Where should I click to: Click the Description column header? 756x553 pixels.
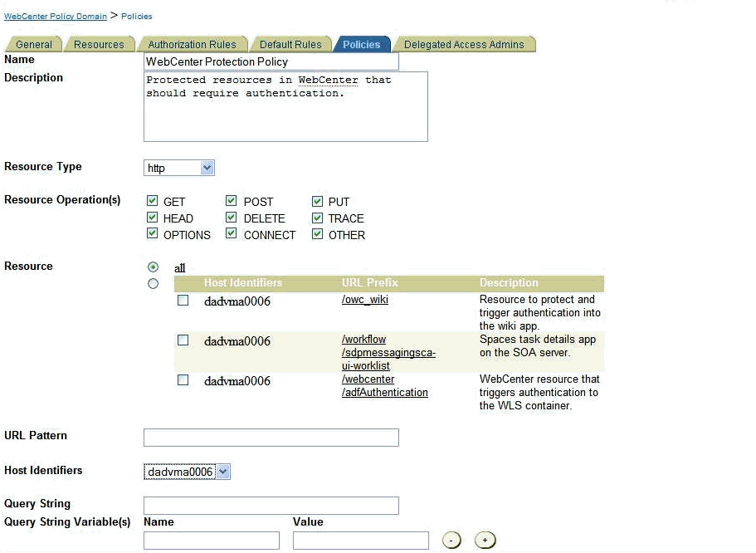(509, 283)
